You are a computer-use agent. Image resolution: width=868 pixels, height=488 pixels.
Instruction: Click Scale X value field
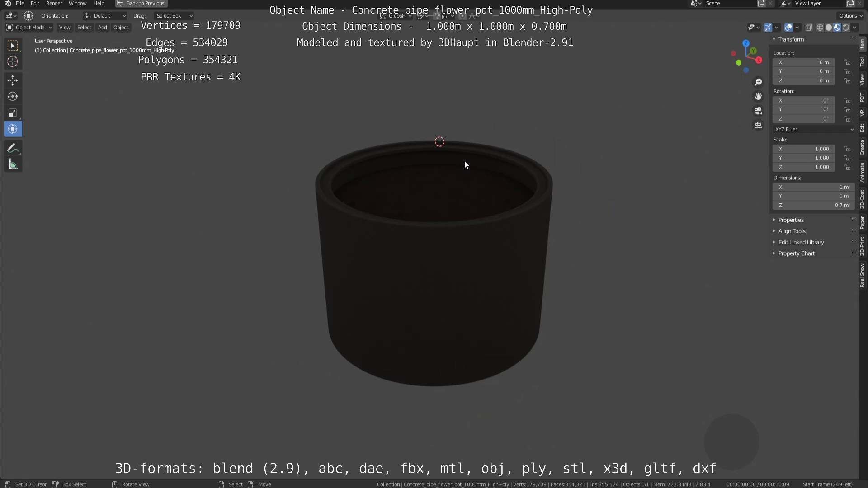[804, 149]
